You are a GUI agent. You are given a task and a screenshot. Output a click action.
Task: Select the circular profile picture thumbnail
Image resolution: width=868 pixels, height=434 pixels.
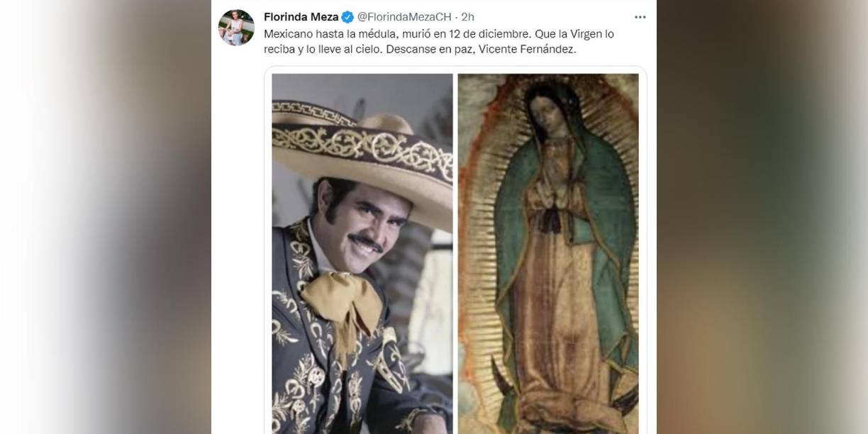point(236,22)
